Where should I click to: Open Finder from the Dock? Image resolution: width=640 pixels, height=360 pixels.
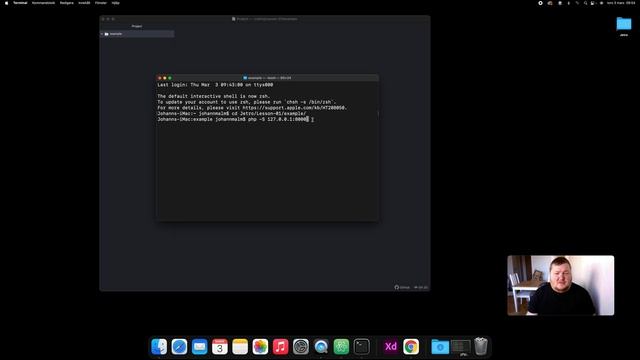point(159,347)
